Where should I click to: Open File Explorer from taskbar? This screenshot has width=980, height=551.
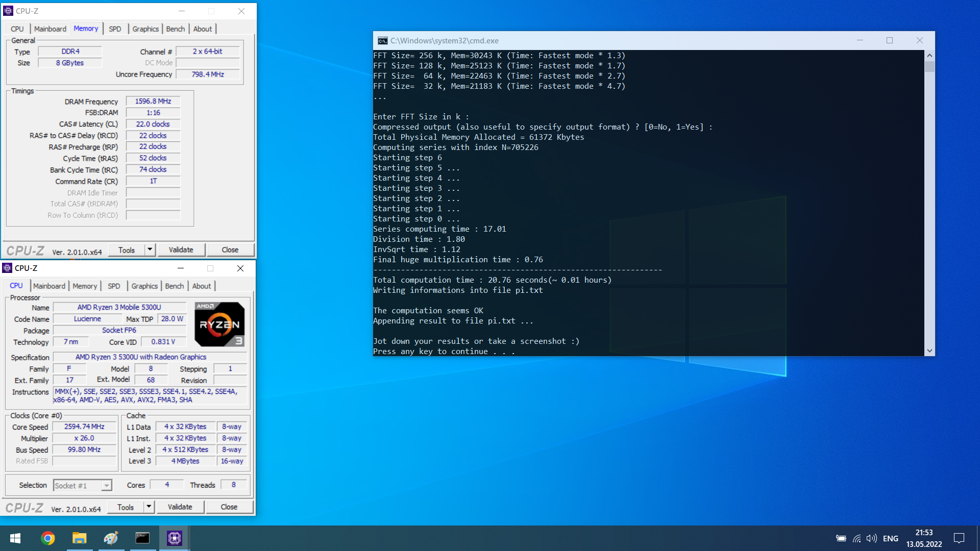(x=80, y=538)
